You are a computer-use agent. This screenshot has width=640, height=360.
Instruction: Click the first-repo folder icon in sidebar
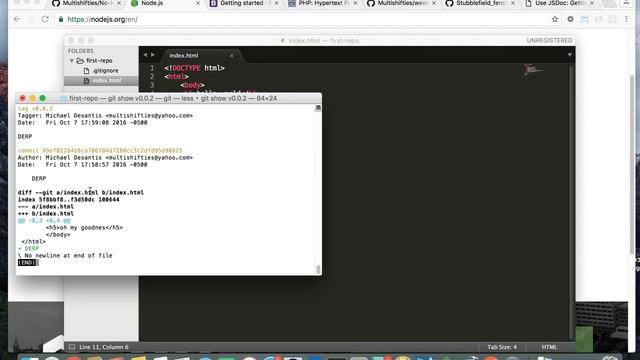click(80, 61)
